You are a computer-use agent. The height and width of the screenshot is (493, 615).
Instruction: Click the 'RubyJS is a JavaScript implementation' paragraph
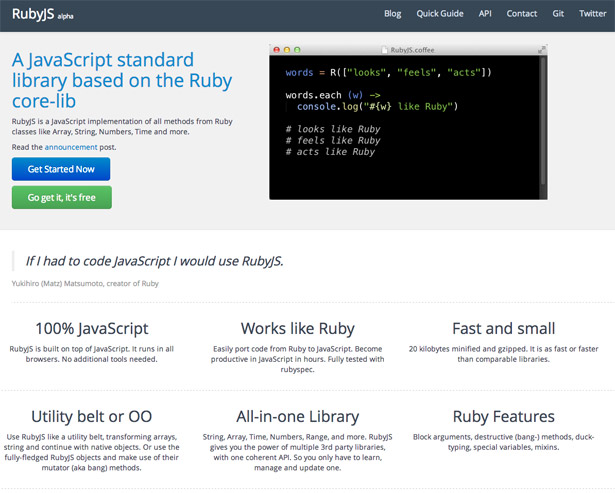[x=122, y=126]
